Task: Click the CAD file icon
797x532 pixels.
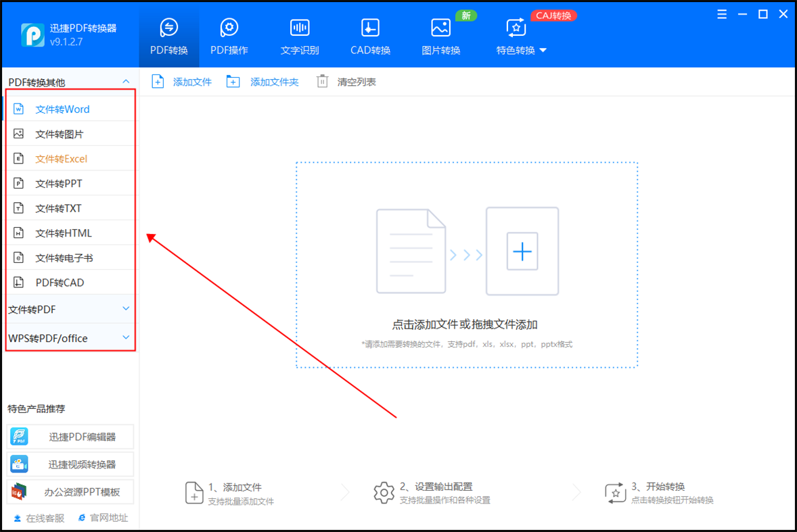Action: [19, 283]
